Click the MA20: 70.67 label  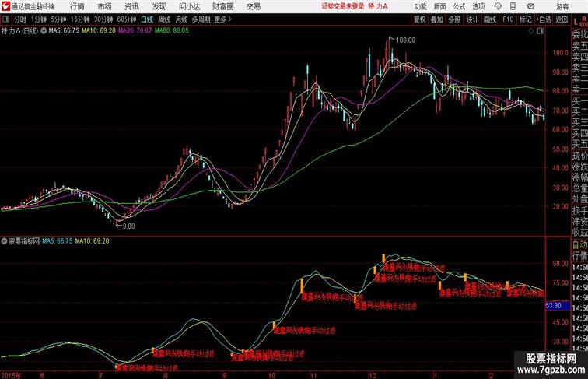[135, 31]
